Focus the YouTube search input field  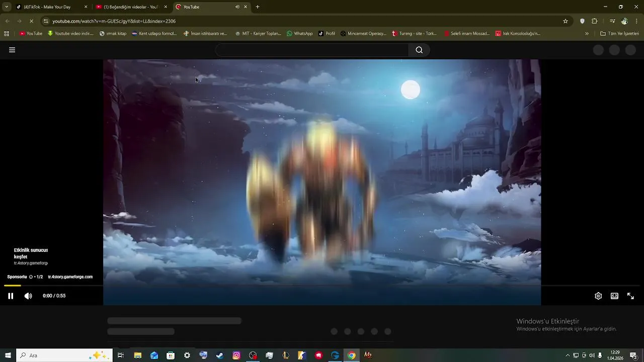click(x=312, y=50)
